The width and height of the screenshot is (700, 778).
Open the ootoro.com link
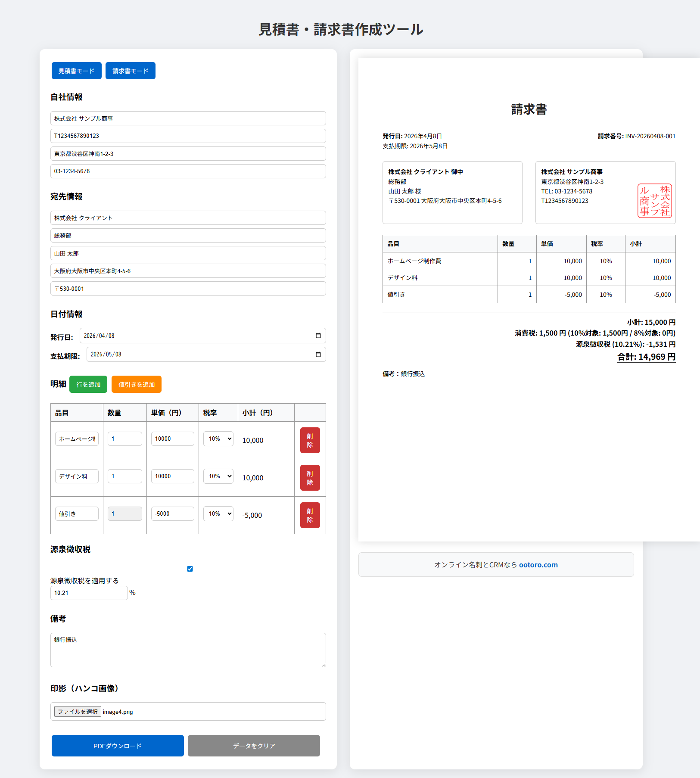click(538, 565)
